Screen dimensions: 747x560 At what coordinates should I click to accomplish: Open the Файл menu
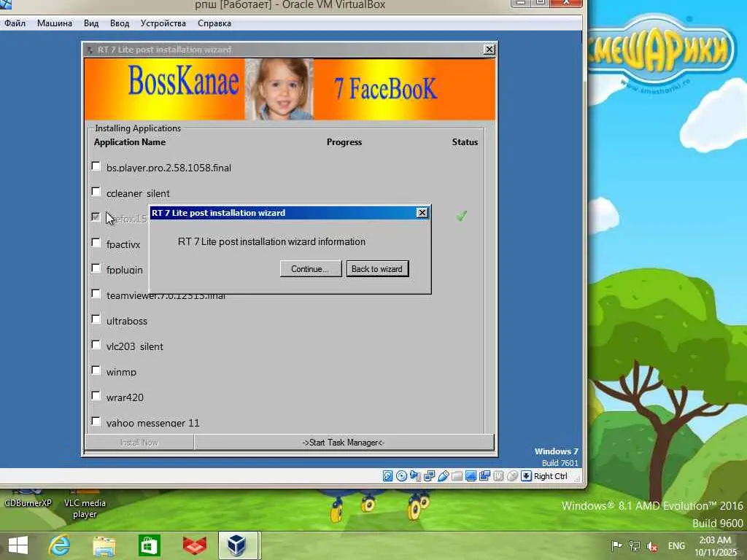pos(15,23)
